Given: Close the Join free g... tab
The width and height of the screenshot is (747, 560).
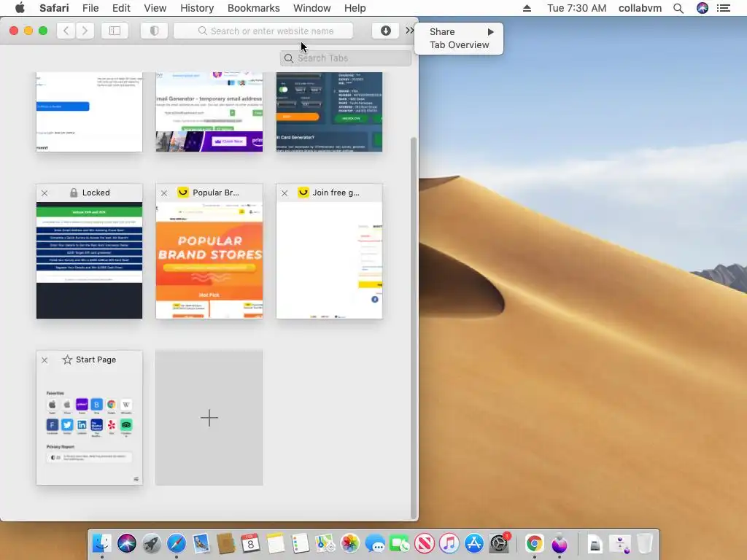Looking at the screenshot, I should (285, 192).
